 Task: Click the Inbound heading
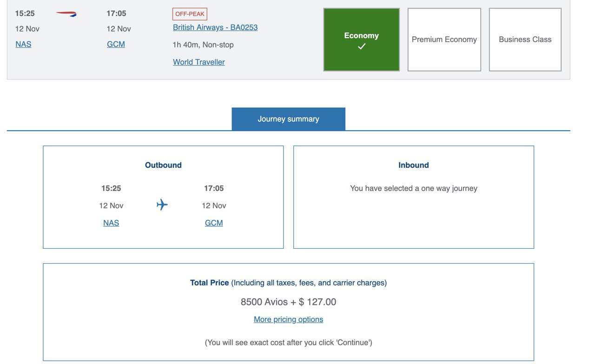click(x=414, y=165)
